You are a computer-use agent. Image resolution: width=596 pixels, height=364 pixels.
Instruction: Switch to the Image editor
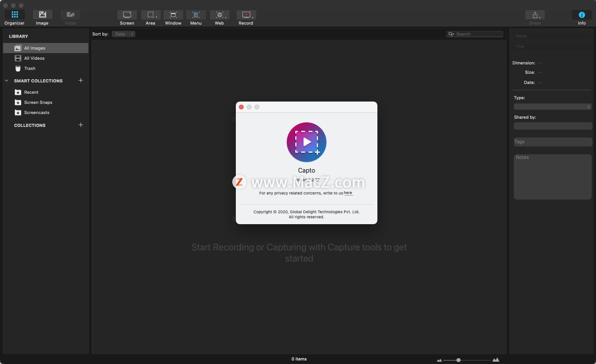point(42,18)
